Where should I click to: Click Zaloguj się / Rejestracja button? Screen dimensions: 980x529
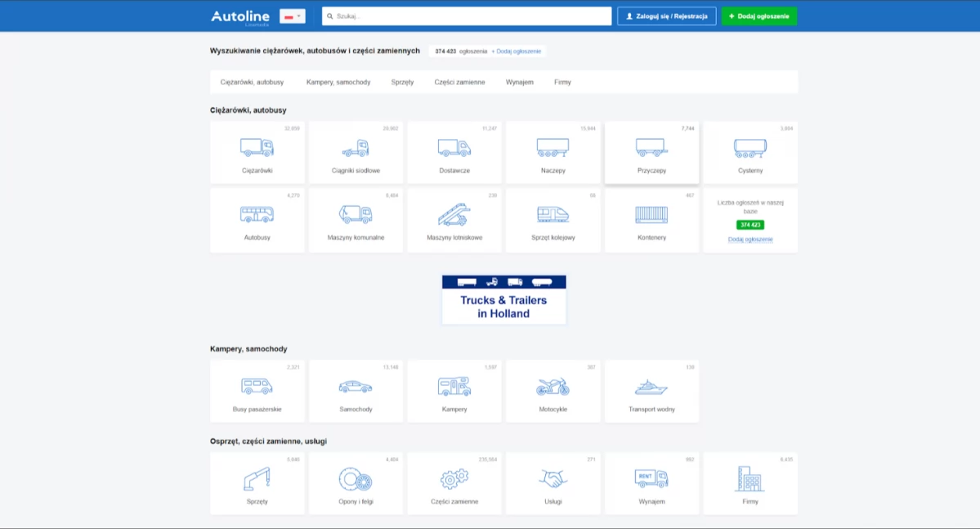point(666,16)
